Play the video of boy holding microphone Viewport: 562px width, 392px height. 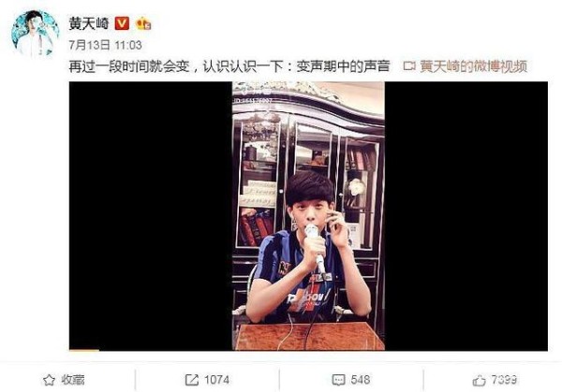(308, 216)
